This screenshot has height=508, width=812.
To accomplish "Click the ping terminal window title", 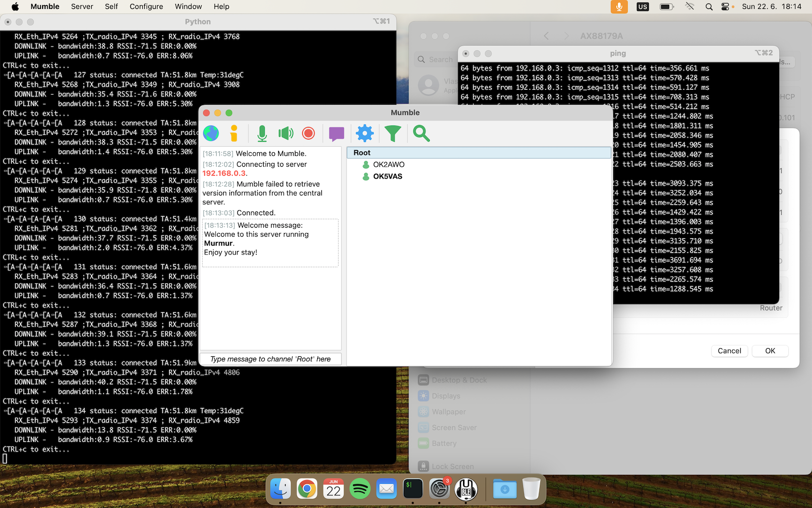I will (x=618, y=54).
